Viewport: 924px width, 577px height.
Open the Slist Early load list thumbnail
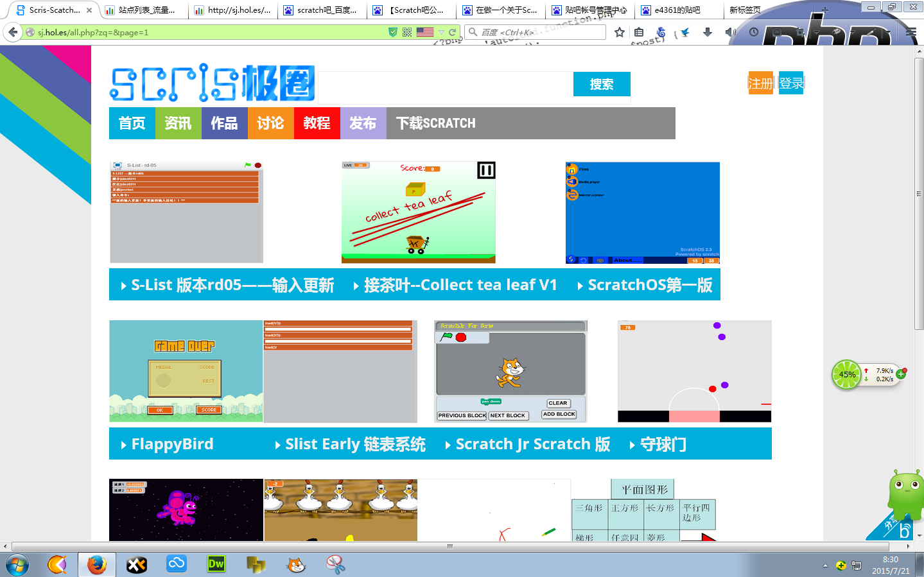(340, 372)
